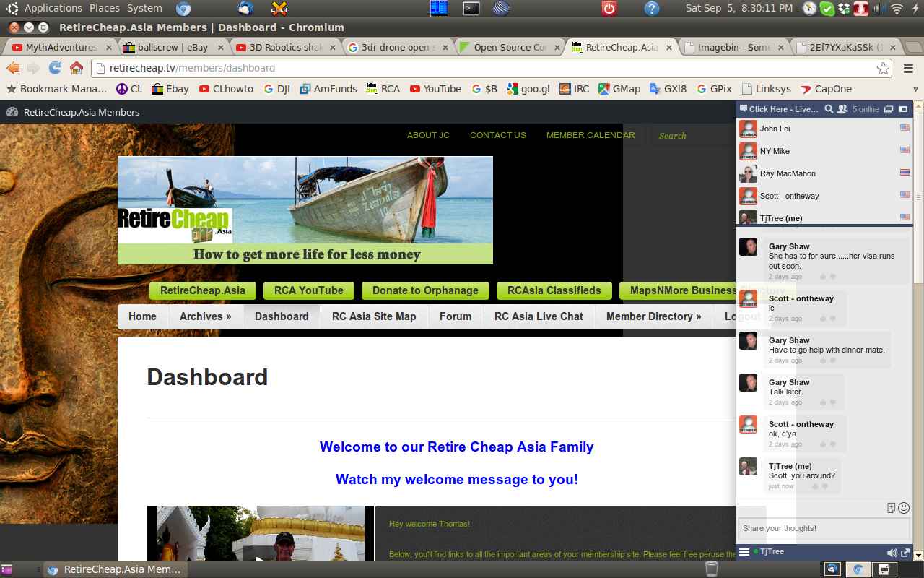Expand the Member Directory » menu
The height and width of the screenshot is (578, 924).
654,316
